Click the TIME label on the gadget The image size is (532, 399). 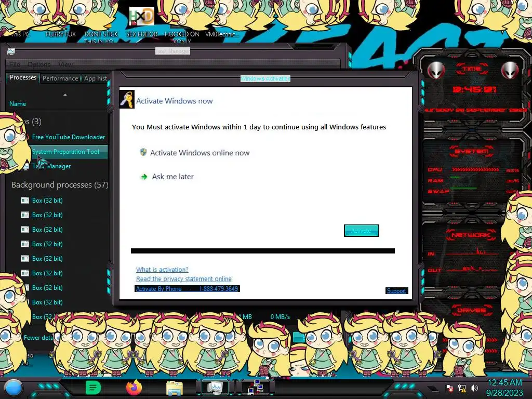point(471,69)
